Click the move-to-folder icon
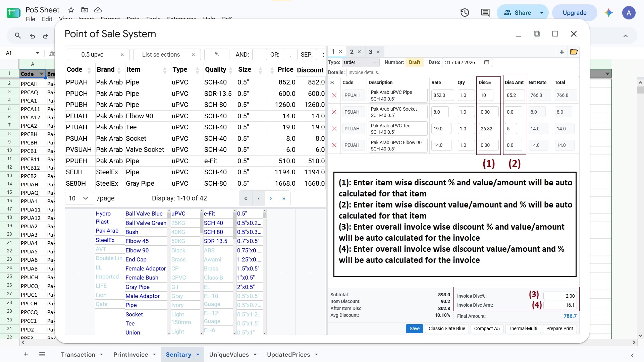Viewport: 644px width, 362px height. [85, 10]
